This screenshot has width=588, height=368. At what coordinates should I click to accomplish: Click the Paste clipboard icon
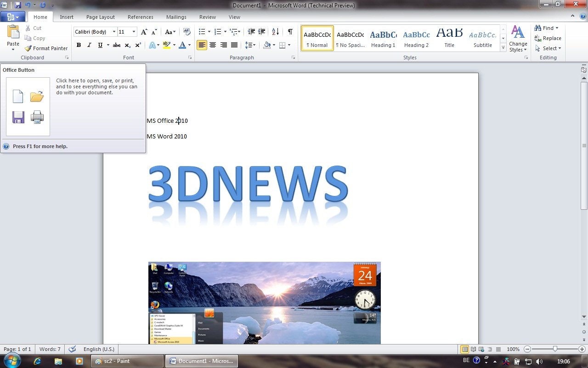point(13,33)
